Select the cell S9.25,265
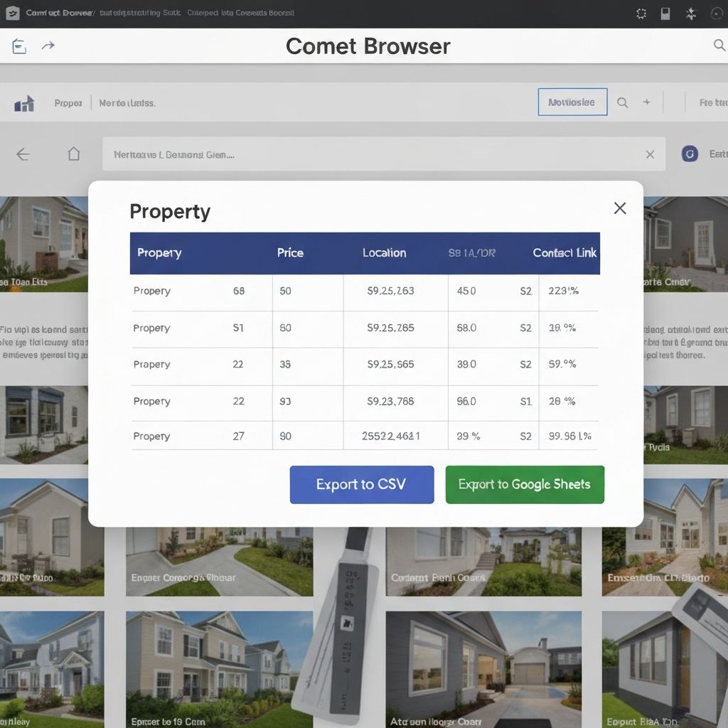The height and width of the screenshot is (728, 728). click(390, 328)
